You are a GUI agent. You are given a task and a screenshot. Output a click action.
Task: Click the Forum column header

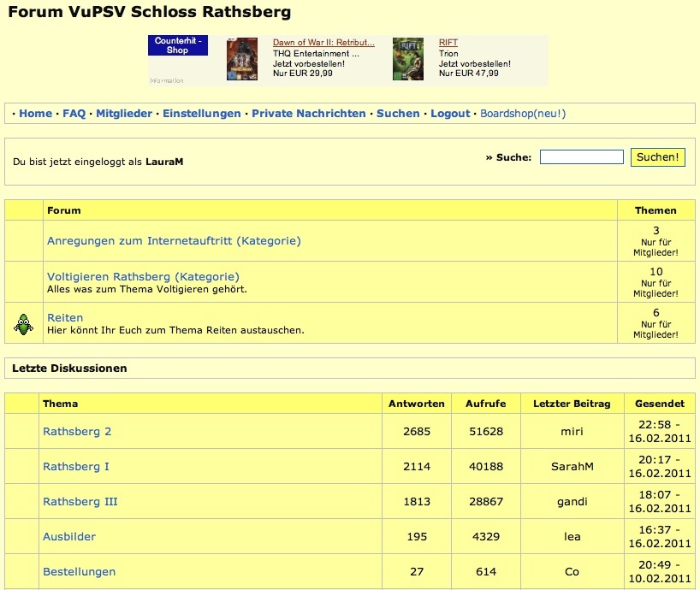tap(64, 210)
